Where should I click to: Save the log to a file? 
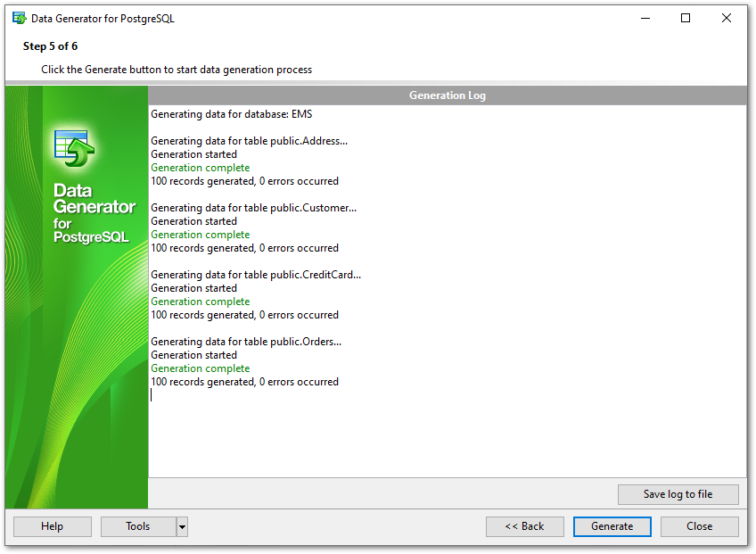tap(678, 494)
